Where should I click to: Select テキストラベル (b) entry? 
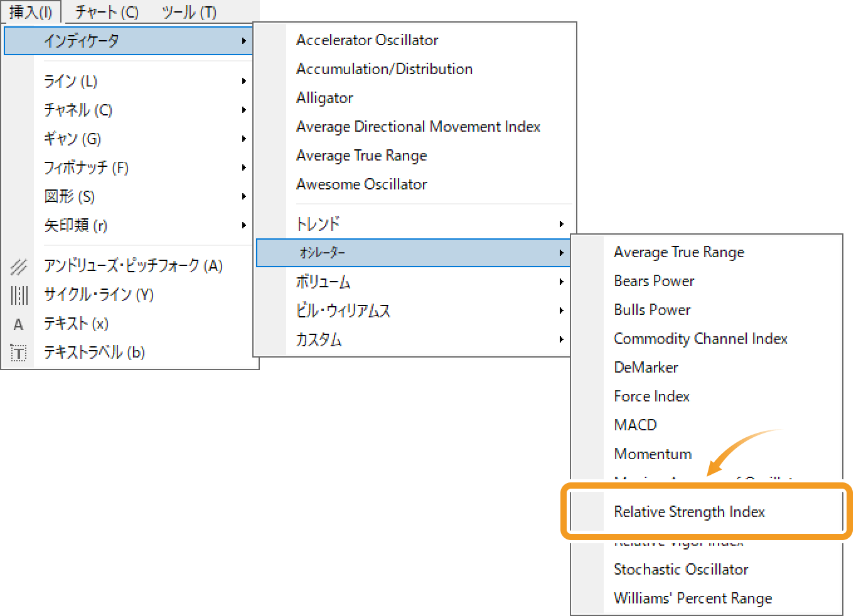[94, 353]
